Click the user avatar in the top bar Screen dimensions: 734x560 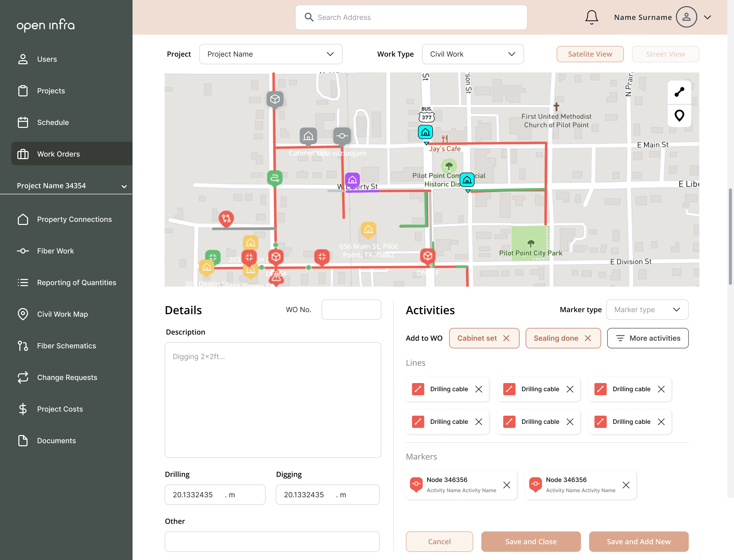(x=686, y=17)
